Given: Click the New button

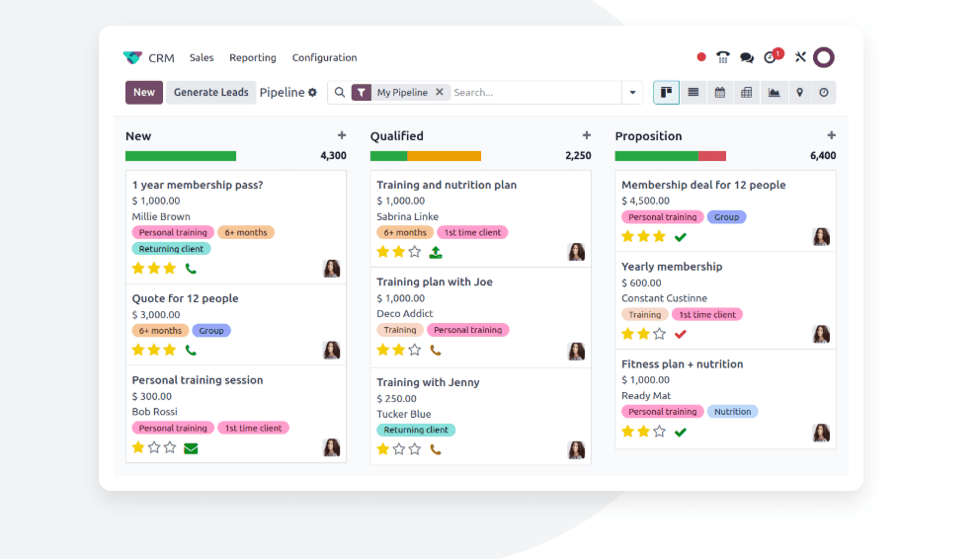Looking at the screenshot, I should pyautogui.click(x=144, y=93).
